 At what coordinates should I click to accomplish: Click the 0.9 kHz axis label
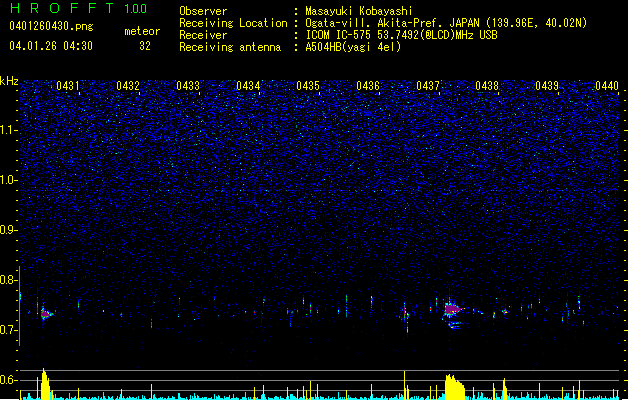pos(8,230)
